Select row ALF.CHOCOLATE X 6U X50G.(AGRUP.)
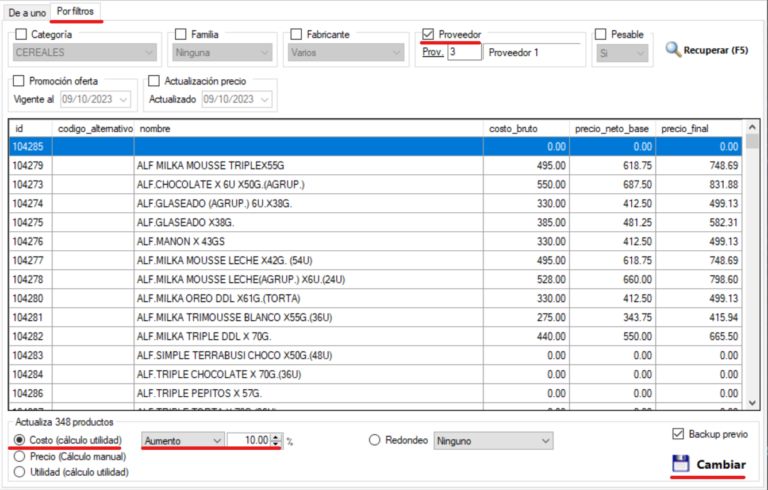This screenshot has height=490, width=768. tap(375, 185)
